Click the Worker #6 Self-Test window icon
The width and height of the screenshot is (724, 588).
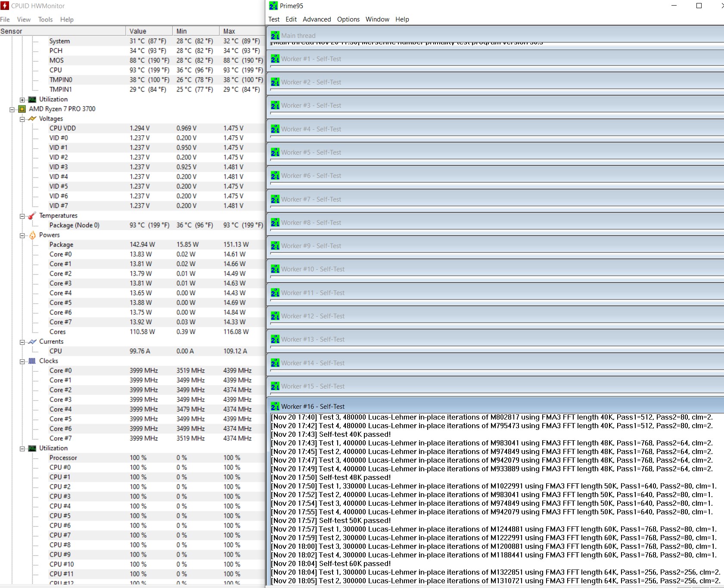(x=275, y=175)
